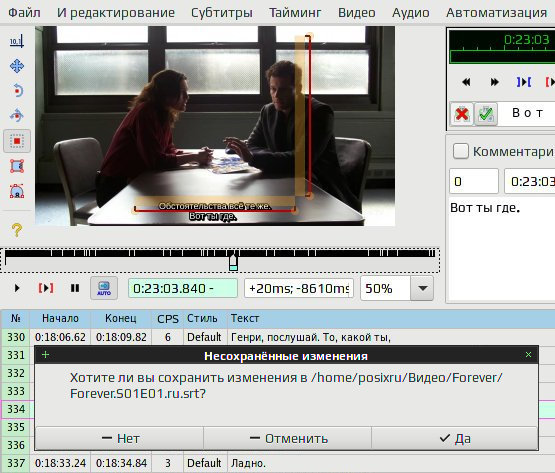Play audio selection blue brackets icon
The width and height of the screenshot is (555, 473).
pyautogui.click(x=523, y=82)
